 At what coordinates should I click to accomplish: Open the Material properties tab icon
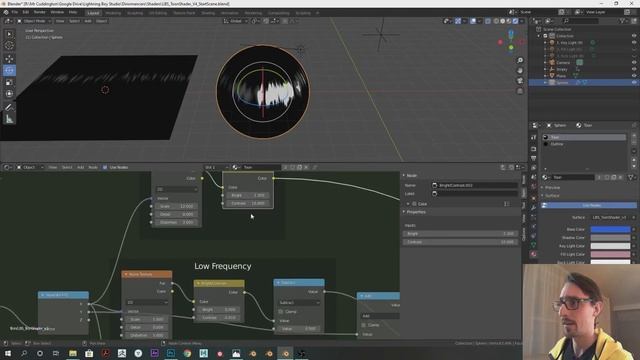click(533, 254)
